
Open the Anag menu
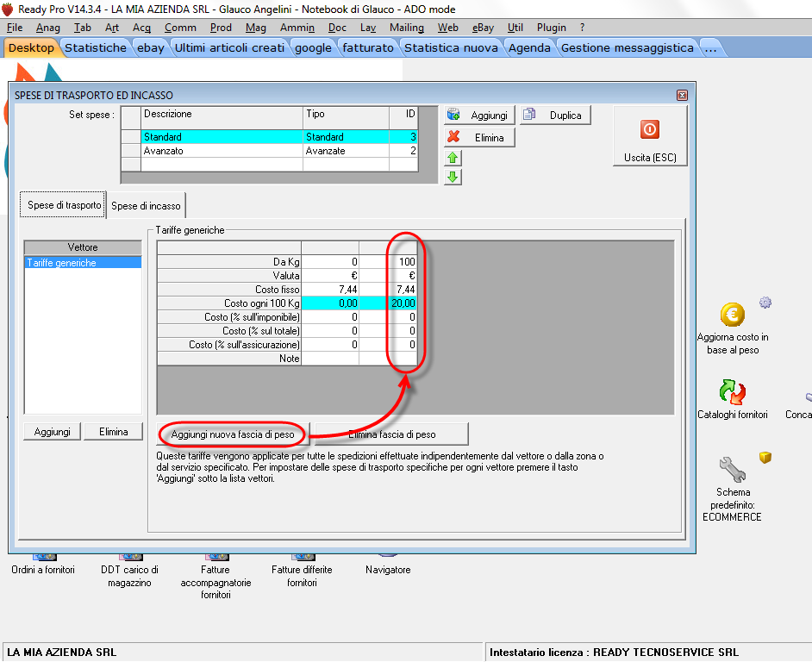pyautogui.click(x=47, y=28)
